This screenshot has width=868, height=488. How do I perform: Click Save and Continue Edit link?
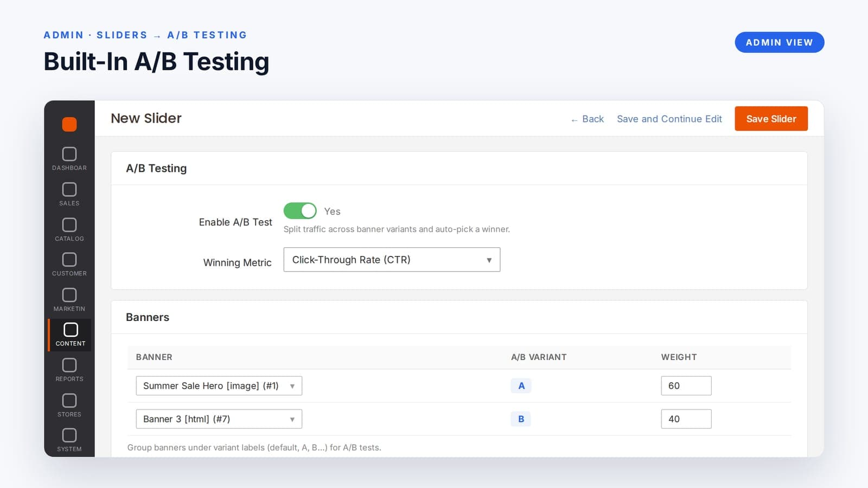click(669, 119)
